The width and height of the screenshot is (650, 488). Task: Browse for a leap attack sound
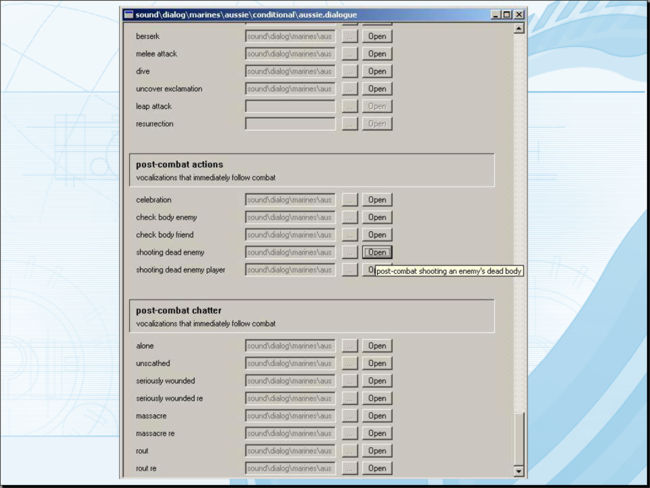coord(349,106)
